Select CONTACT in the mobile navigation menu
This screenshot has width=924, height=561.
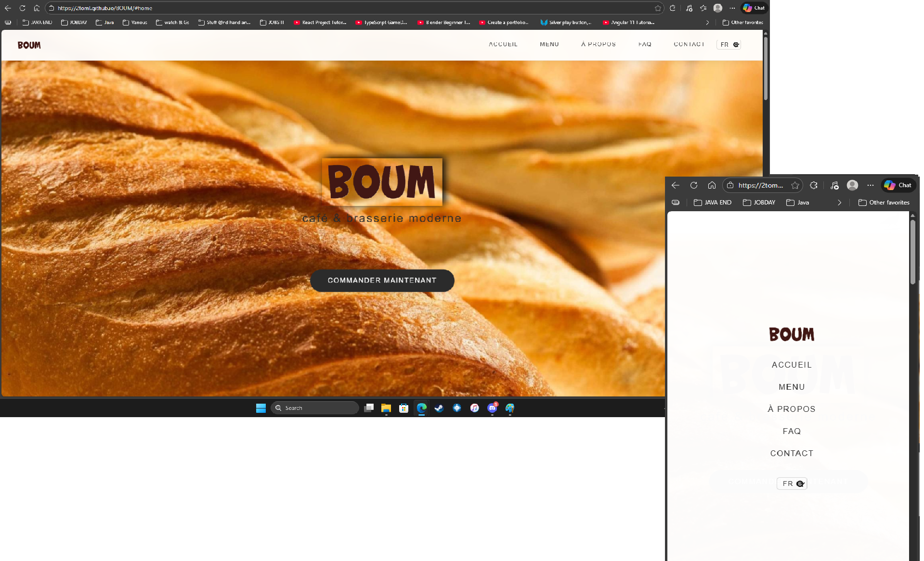point(792,453)
